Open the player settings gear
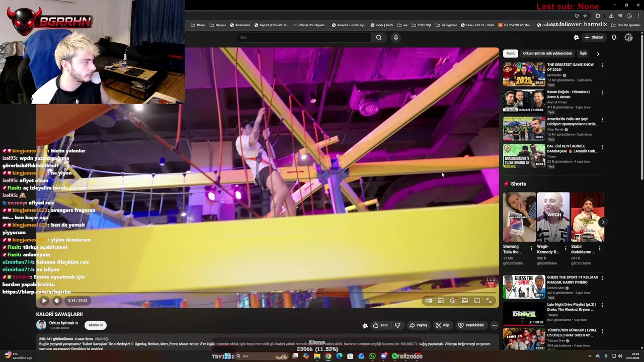The width and height of the screenshot is (644, 362). coord(453,301)
